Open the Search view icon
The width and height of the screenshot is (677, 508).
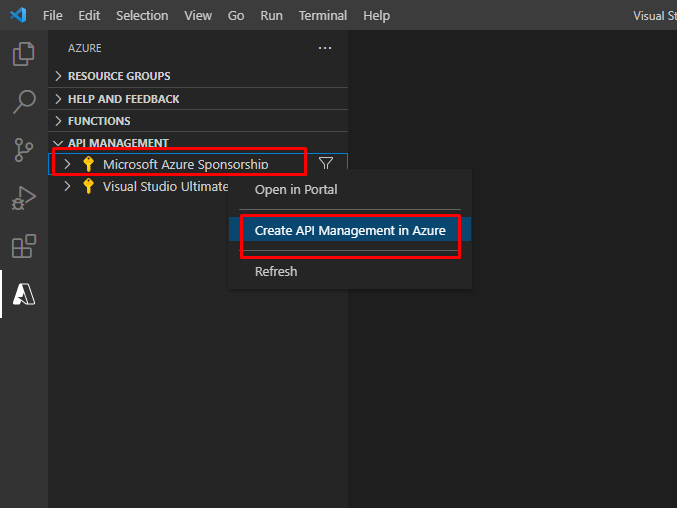click(x=24, y=102)
